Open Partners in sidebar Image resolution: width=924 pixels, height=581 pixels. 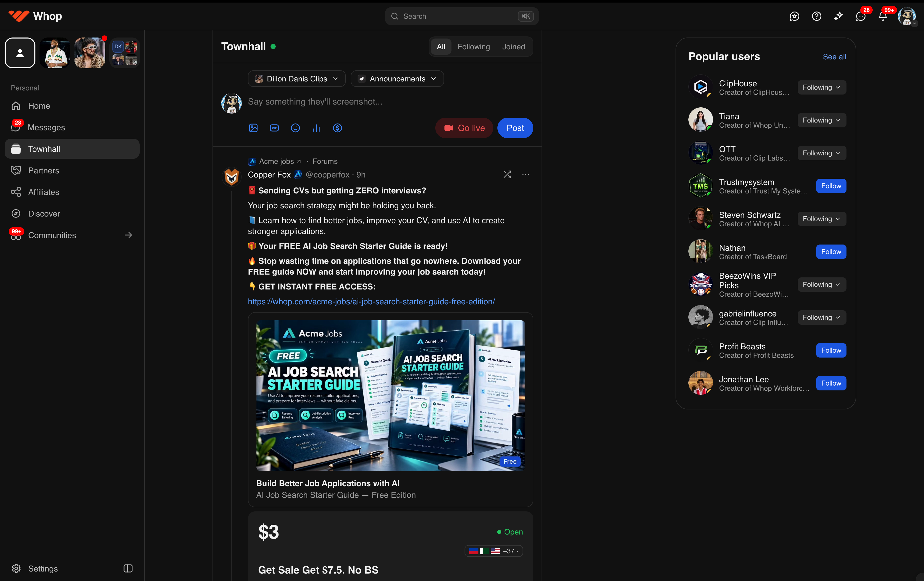(x=72, y=171)
